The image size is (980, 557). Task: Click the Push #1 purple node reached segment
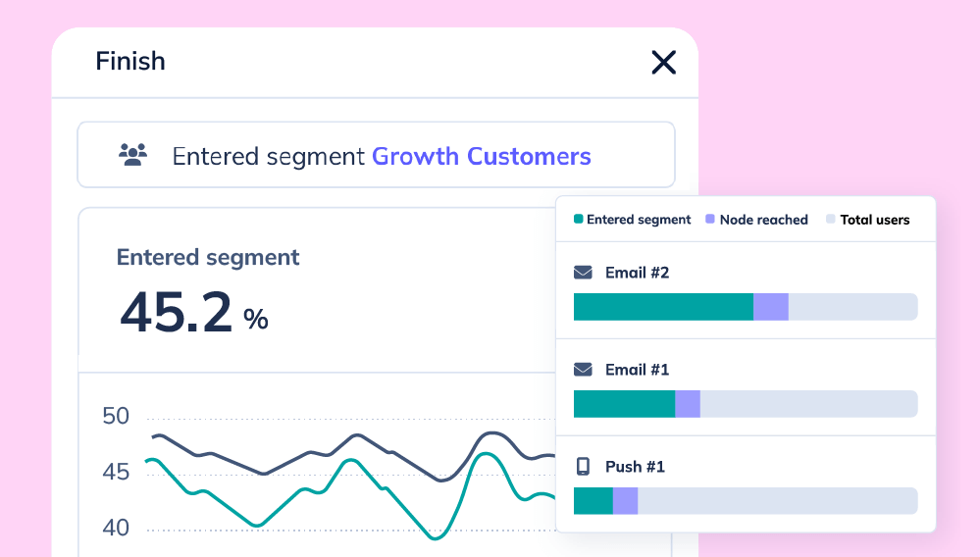pyautogui.click(x=625, y=501)
